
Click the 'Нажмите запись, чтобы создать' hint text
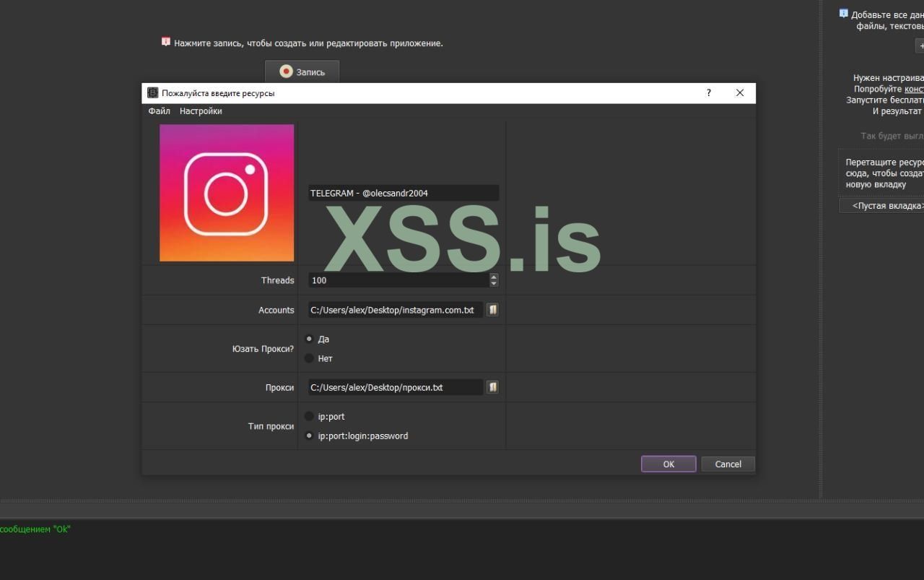308,43
